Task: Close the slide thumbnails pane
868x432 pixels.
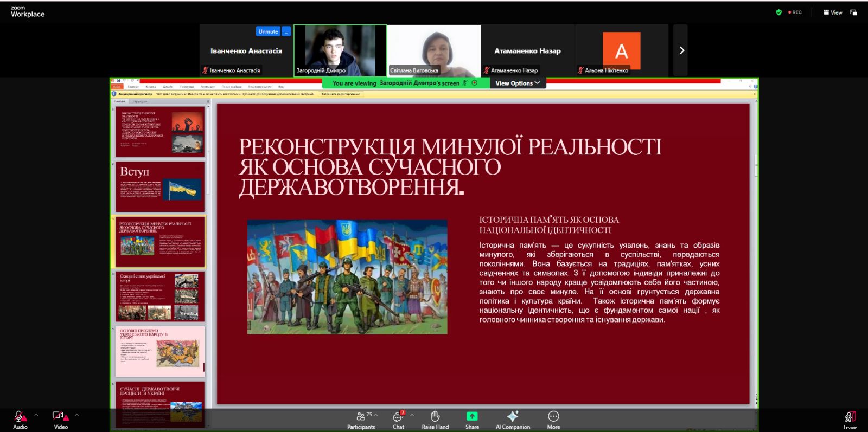Action: pos(208,101)
